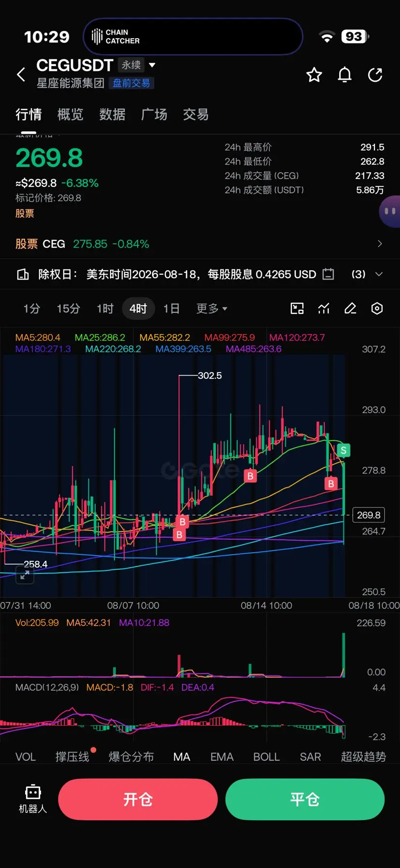Click the MA485:263.6 legend label

point(254,349)
